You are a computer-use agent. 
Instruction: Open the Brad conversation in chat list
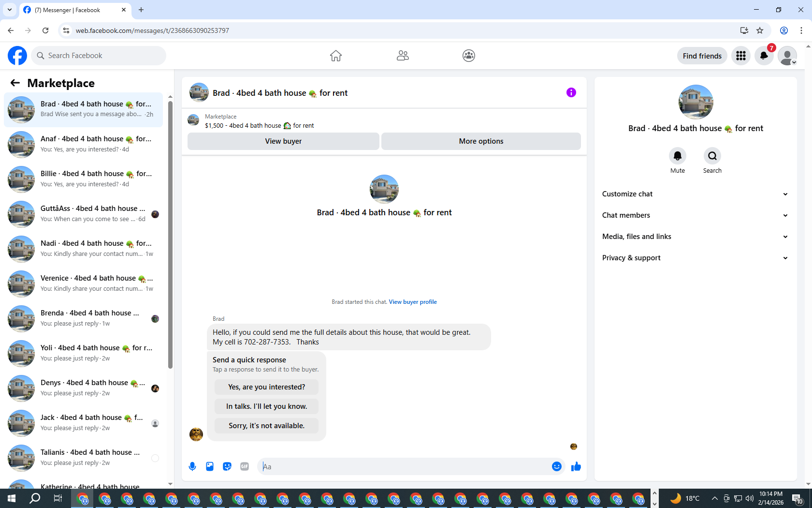tap(84, 110)
